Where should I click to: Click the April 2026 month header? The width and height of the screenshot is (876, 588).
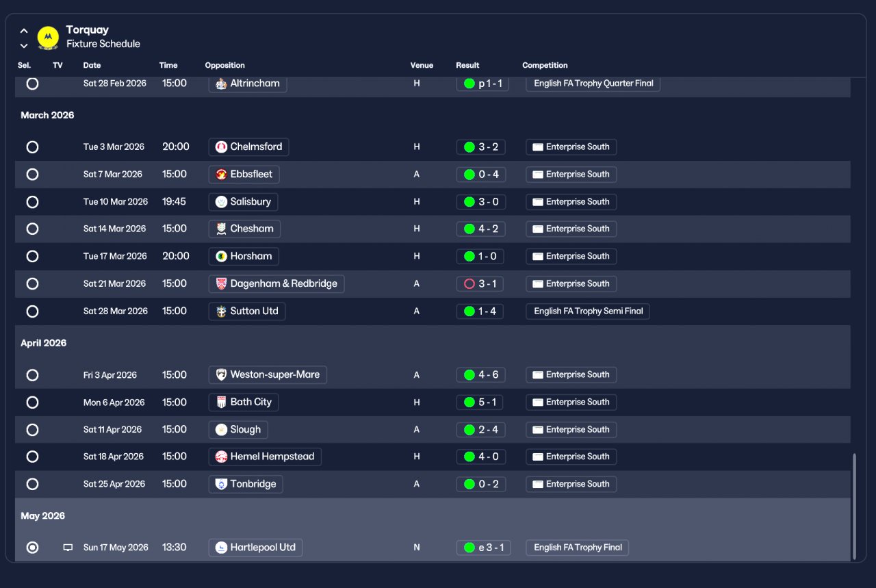click(44, 344)
